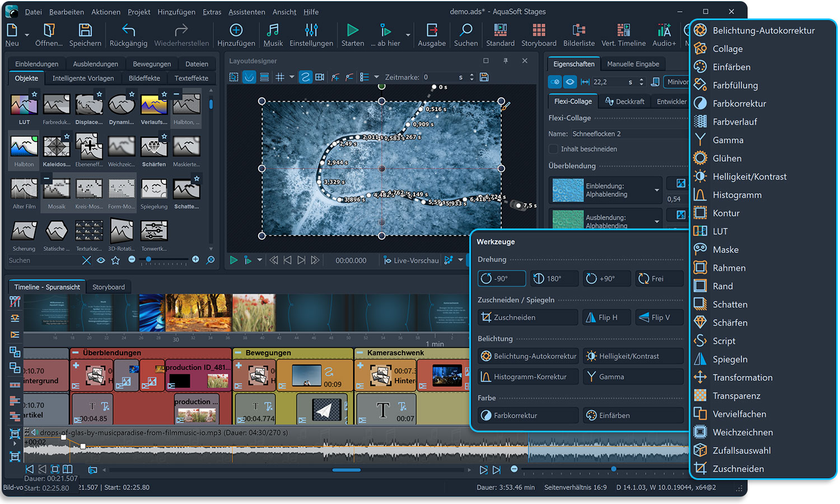The width and height of the screenshot is (840, 504).
Task: Toggle the Live-Vorschau preview button
Action: (x=410, y=260)
